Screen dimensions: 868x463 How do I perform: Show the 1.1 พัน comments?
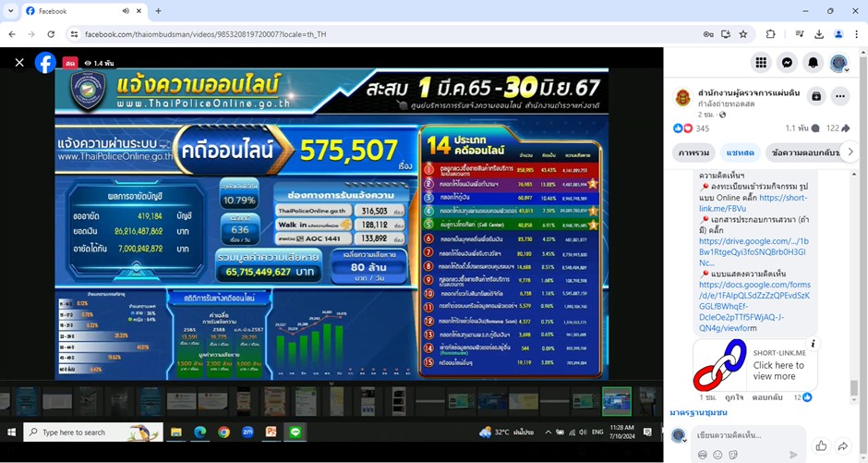[x=802, y=128]
